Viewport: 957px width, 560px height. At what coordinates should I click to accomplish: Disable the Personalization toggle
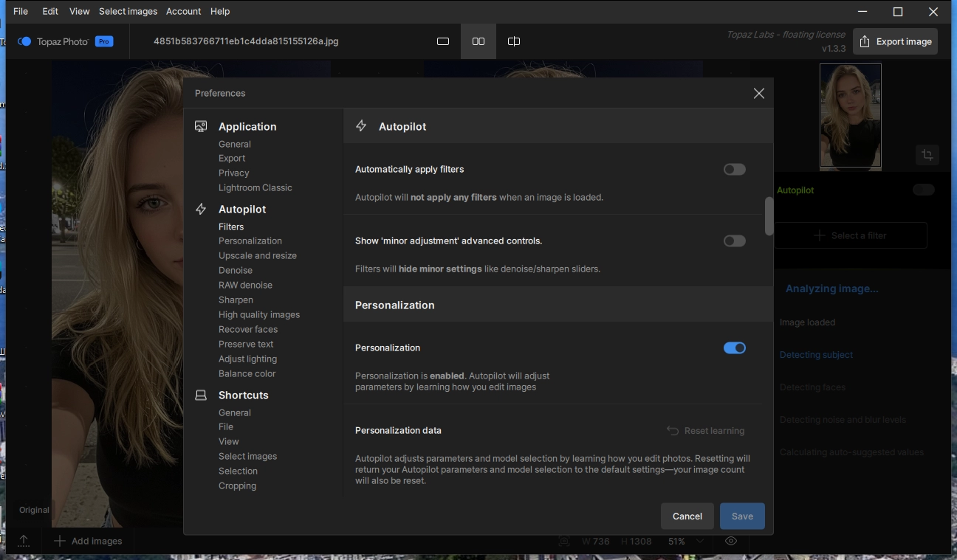coord(734,348)
